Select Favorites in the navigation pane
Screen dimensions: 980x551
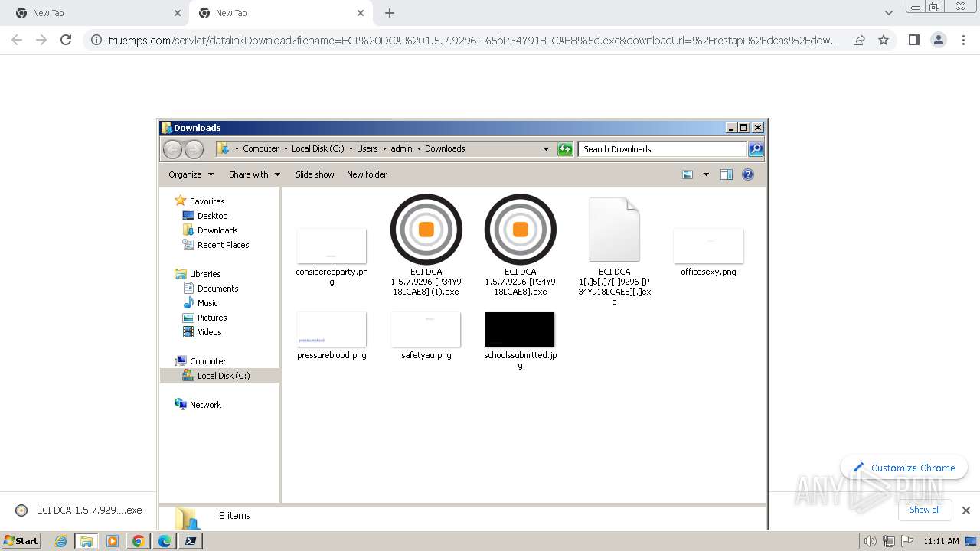click(200, 201)
